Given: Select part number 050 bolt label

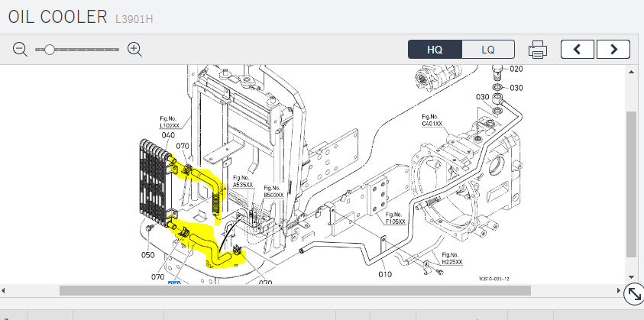Looking at the screenshot, I should [x=148, y=254].
